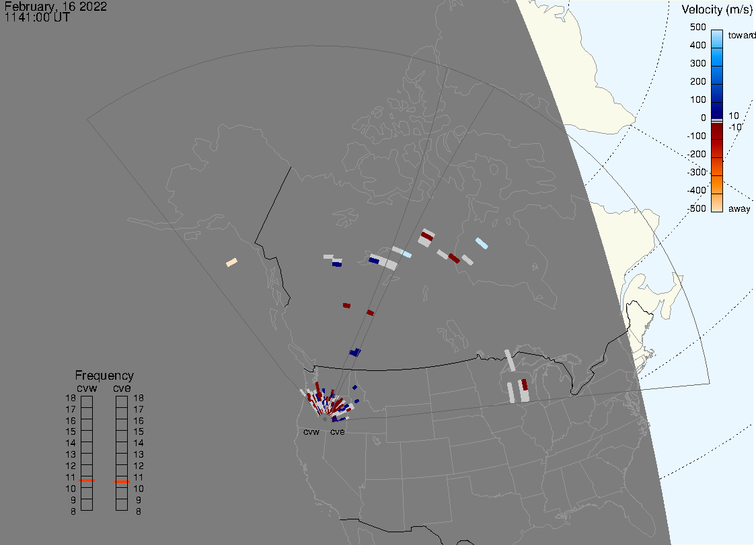Click the velocity scale label "300"
The image size is (756, 545).
[697, 64]
